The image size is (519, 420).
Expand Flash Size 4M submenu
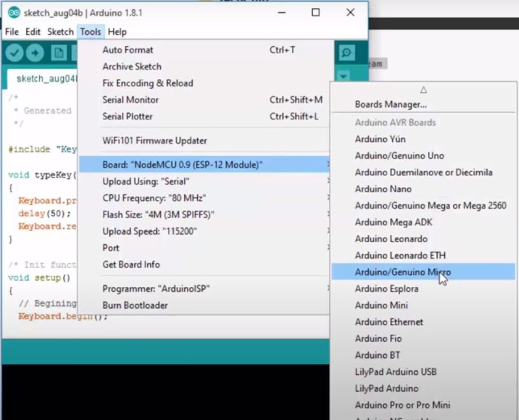click(205, 214)
